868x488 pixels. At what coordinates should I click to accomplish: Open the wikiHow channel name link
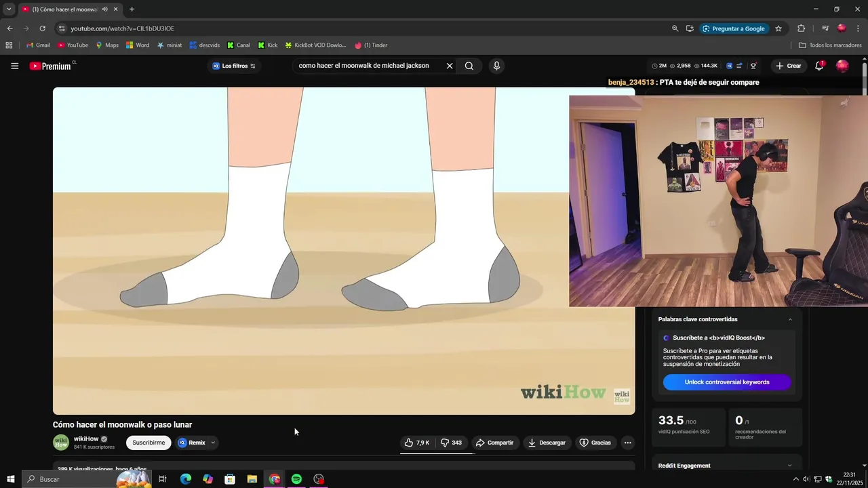[86, 439]
